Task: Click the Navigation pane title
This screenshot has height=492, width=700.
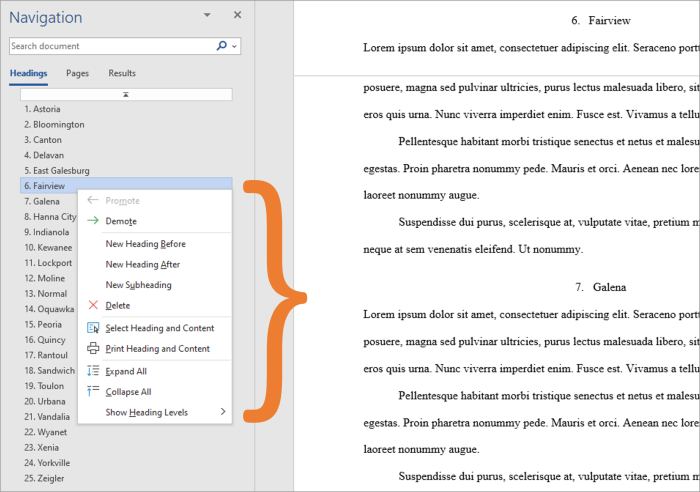Action: tap(46, 17)
